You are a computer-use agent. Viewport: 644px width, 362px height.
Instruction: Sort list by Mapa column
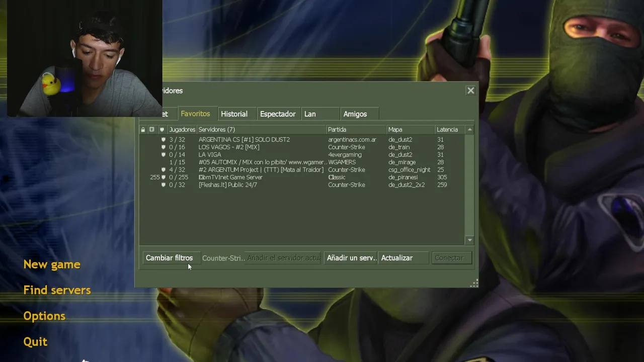pyautogui.click(x=411, y=130)
